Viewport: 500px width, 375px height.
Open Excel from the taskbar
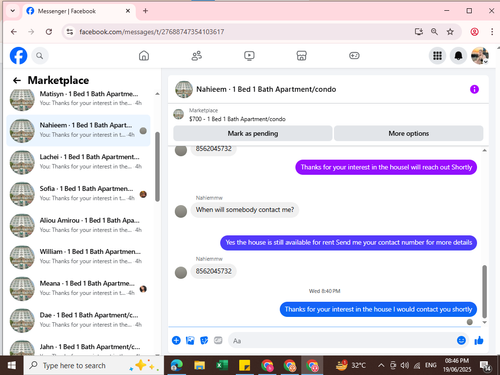click(222, 365)
